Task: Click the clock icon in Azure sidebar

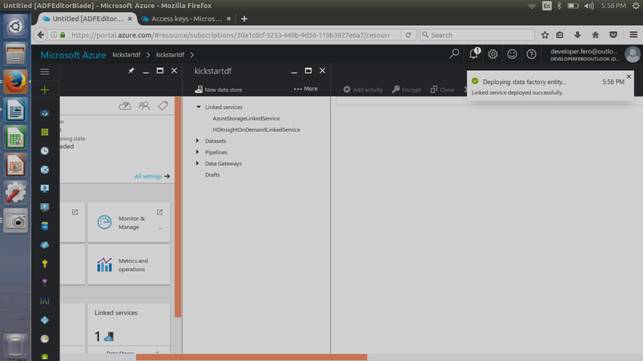Action: click(45, 151)
